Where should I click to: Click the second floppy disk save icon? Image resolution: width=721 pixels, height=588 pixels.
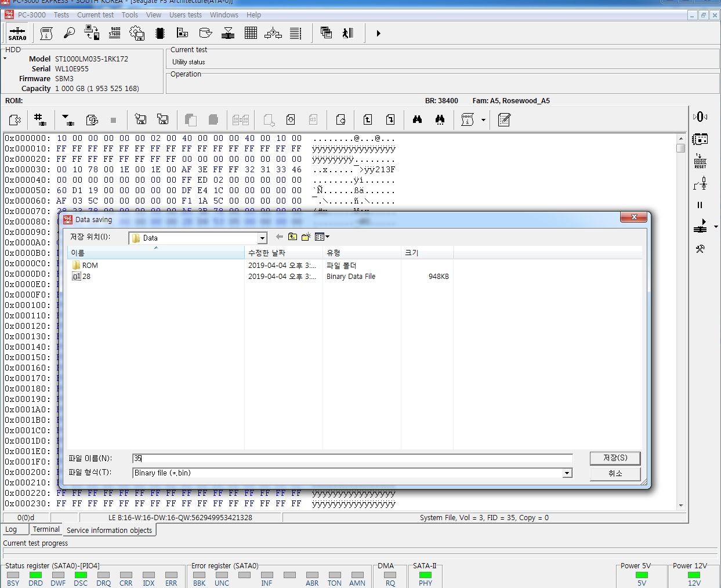point(163,119)
